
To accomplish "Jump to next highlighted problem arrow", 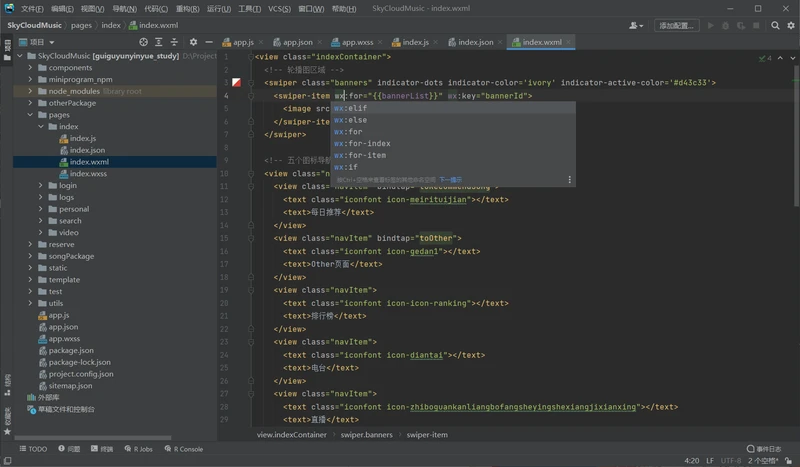I will (792, 58).
